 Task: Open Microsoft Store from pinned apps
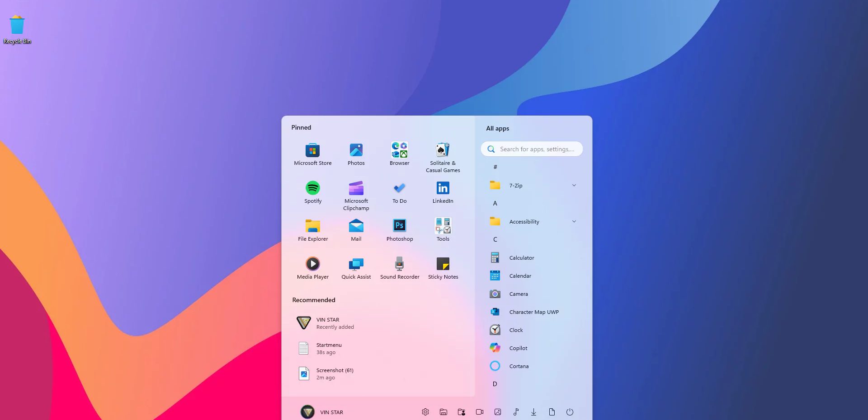click(312, 154)
